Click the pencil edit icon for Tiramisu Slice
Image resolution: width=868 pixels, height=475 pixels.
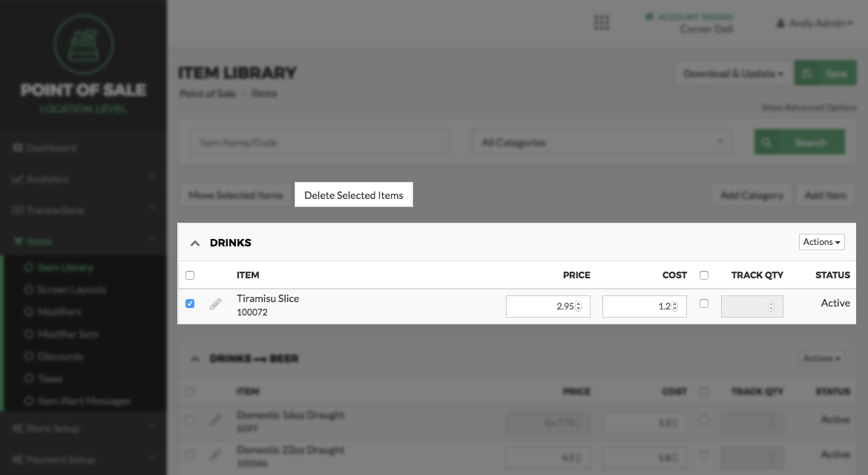(x=216, y=304)
